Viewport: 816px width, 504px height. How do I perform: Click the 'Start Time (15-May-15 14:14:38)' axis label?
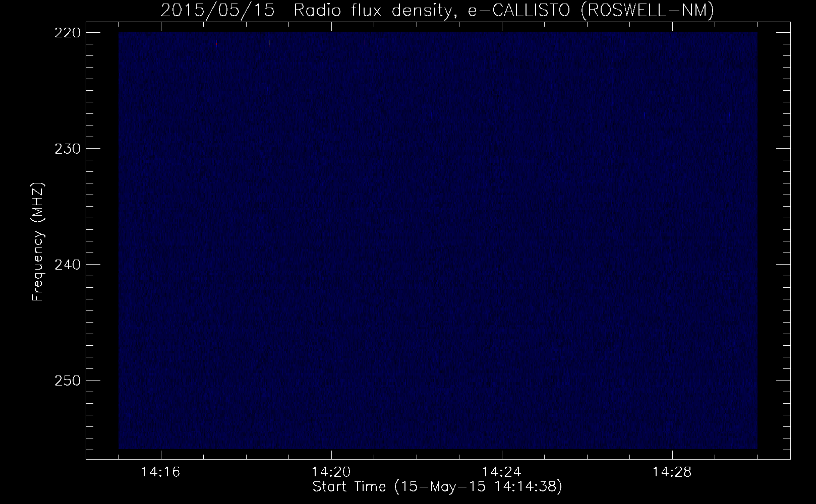pos(437,487)
